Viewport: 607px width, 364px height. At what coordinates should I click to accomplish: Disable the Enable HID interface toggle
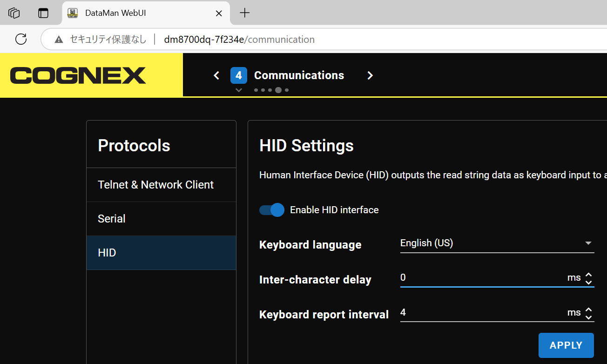pos(272,210)
